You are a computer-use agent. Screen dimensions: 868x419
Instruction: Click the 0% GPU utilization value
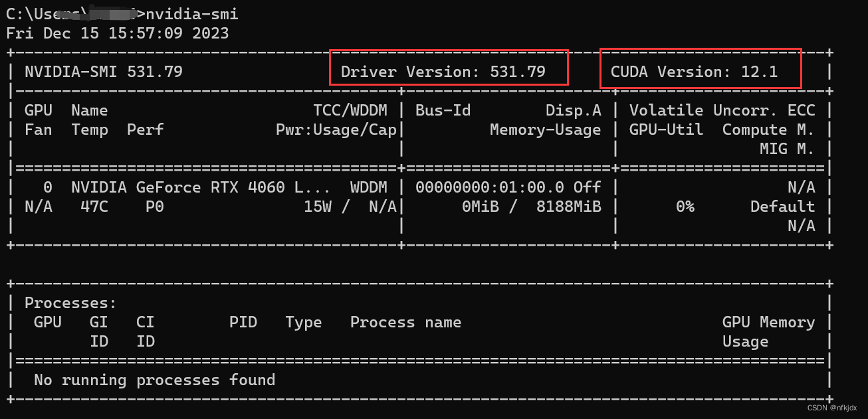(x=685, y=207)
